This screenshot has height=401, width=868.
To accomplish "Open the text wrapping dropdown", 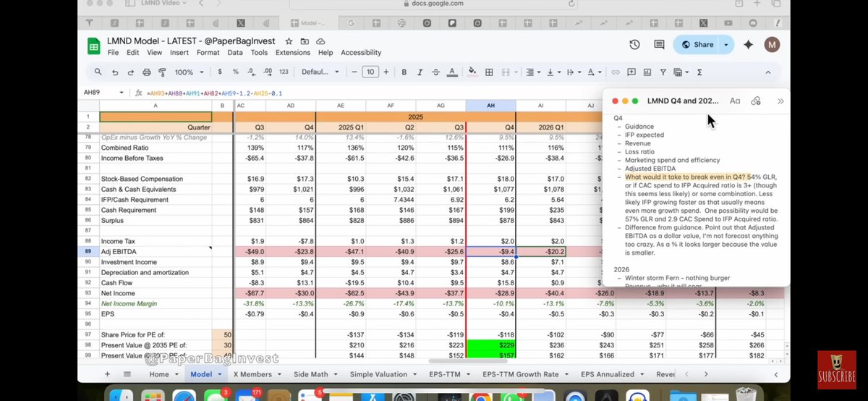I will tap(573, 72).
